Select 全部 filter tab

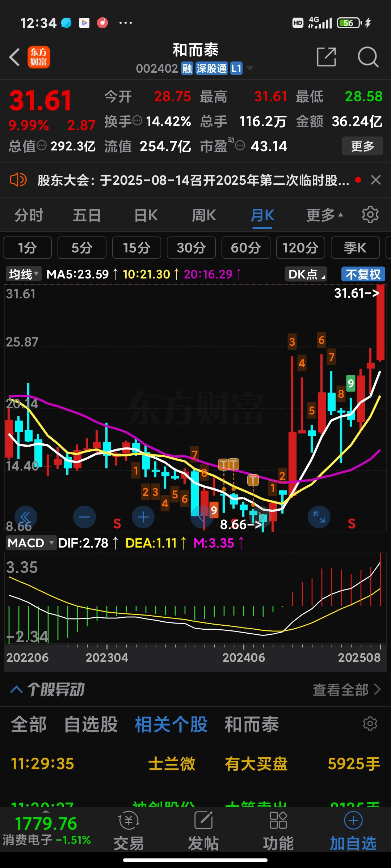(x=29, y=724)
